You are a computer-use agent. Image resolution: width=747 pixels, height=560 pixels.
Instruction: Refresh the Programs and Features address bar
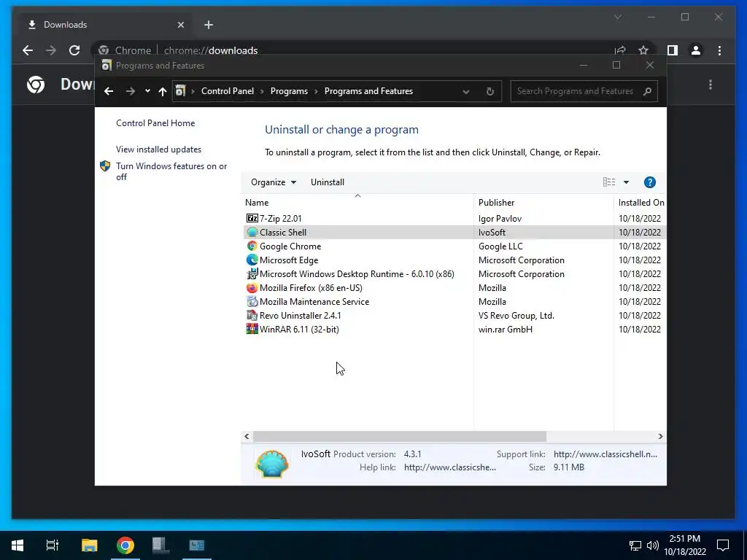tap(489, 91)
